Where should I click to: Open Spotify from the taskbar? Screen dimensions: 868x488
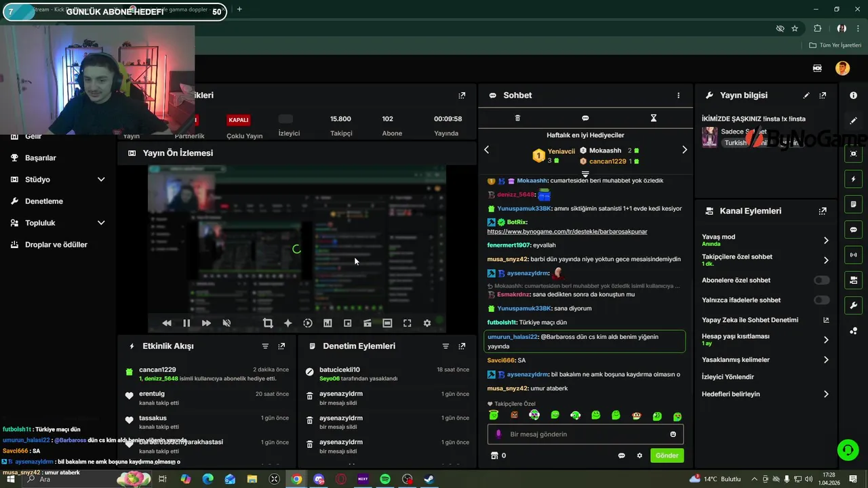[385, 479]
